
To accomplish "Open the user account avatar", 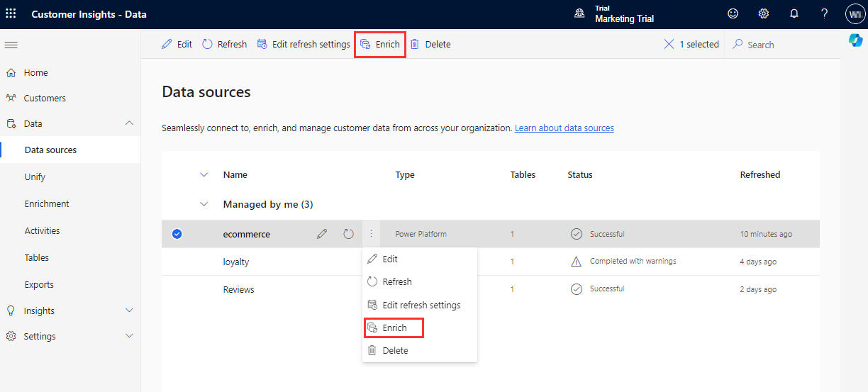I will coord(855,13).
